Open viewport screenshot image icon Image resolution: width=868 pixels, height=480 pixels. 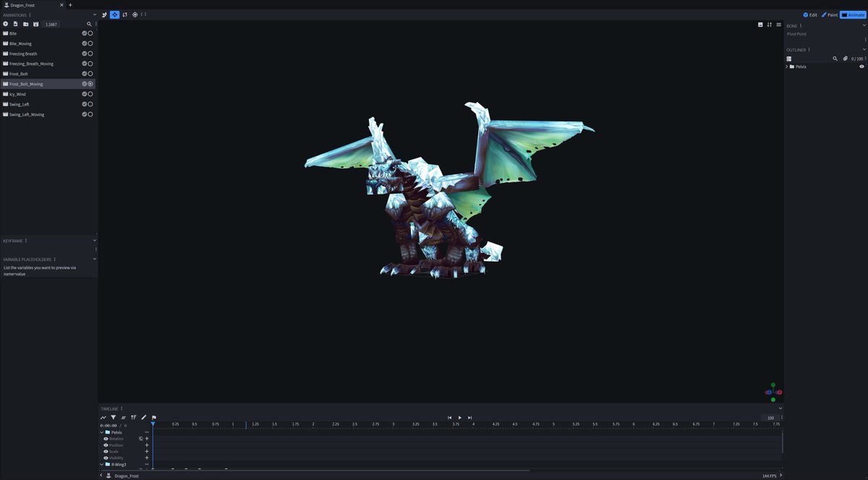click(x=760, y=24)
